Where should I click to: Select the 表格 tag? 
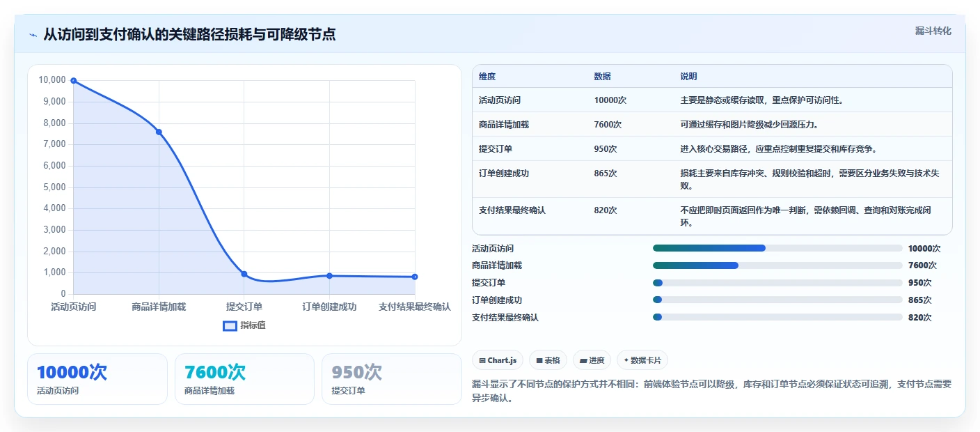[x=548, y=360]
